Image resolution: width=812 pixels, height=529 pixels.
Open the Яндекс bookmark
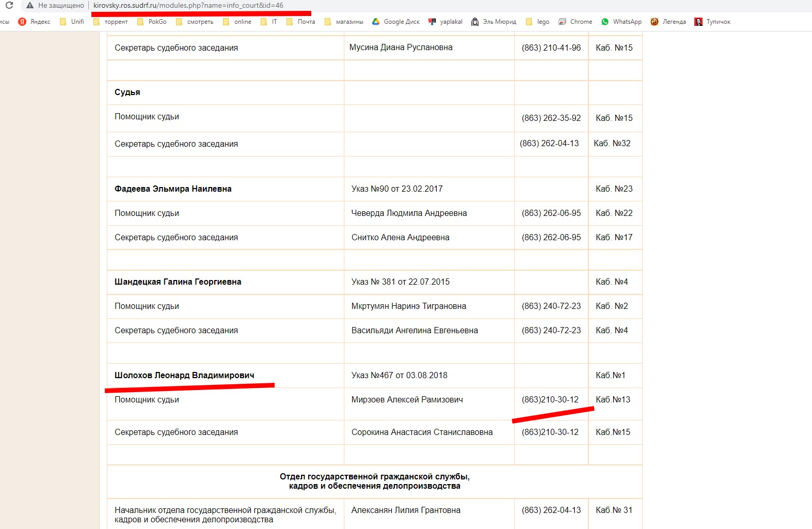34,22
